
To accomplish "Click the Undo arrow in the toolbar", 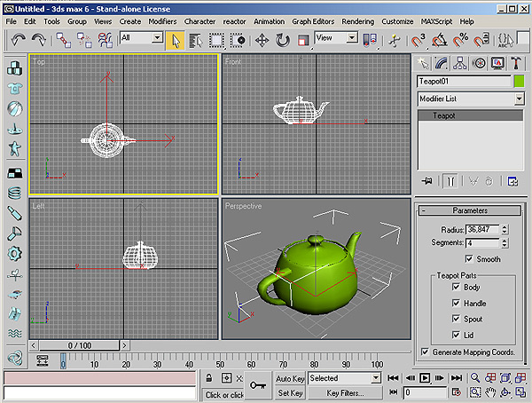I will [x=19, y=40].
